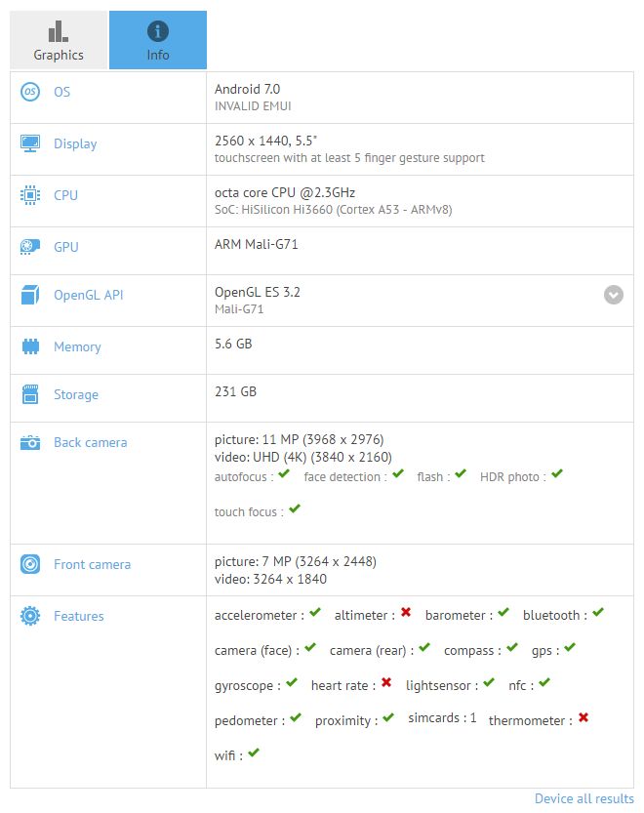Click the Storage SD card icon
Viewport: 644px width, 813px height.
(30, 394)
